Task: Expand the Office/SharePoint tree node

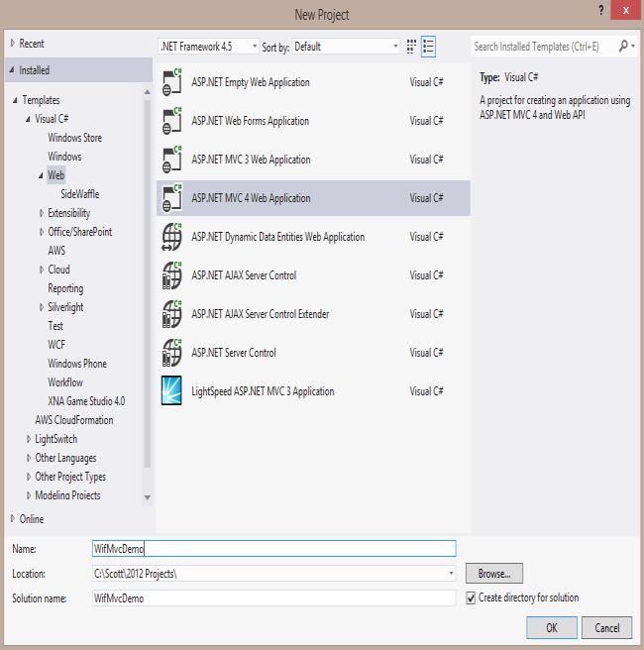Action: point(41,232)
